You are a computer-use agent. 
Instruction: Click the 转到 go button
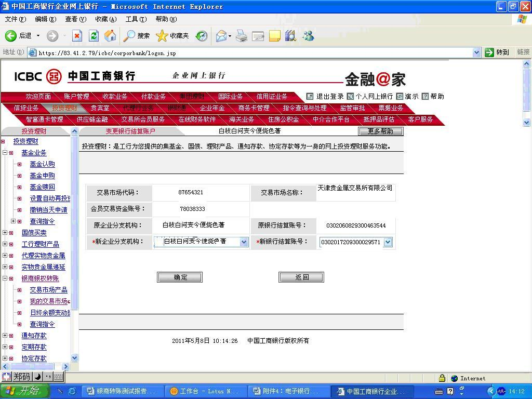coord(497,52)
